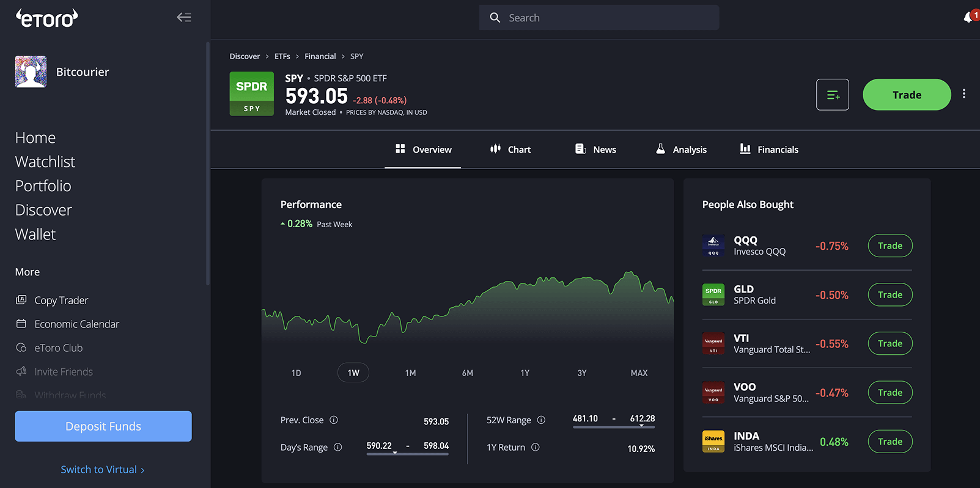Click the performance chart area
The image size is (980, 488).
[x=468, y=308]
